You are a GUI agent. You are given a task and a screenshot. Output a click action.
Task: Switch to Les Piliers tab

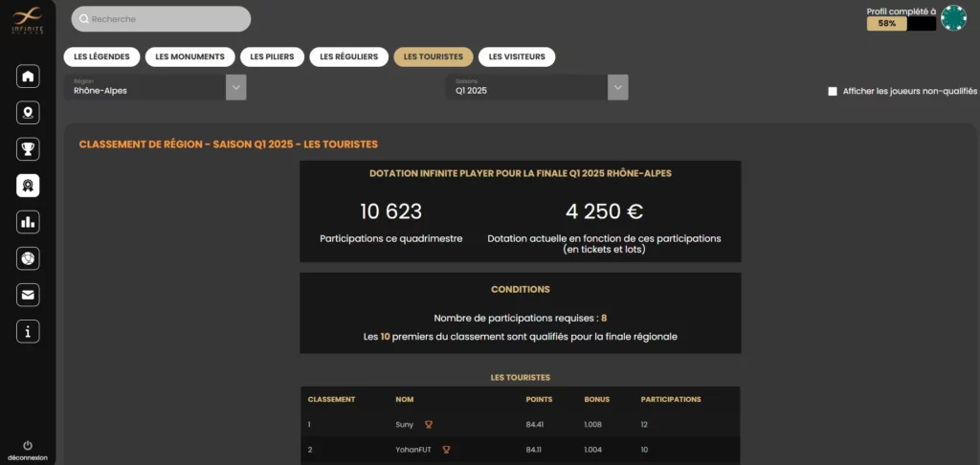pos(272,56)
